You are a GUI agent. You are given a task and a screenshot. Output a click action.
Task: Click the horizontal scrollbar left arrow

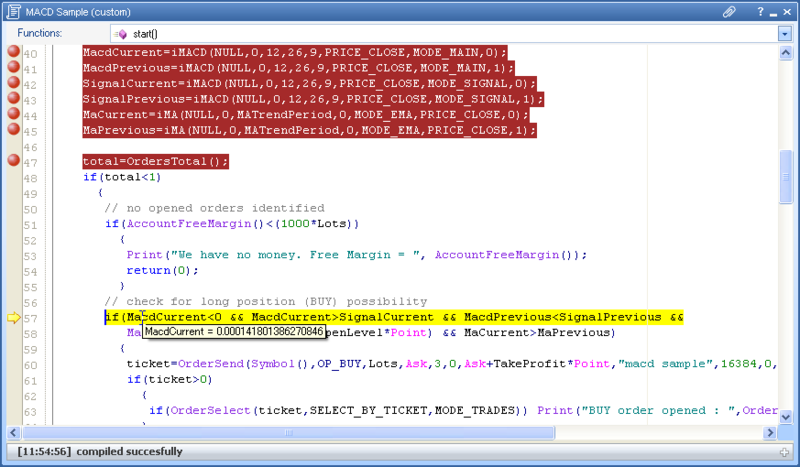tap(13, 433)
